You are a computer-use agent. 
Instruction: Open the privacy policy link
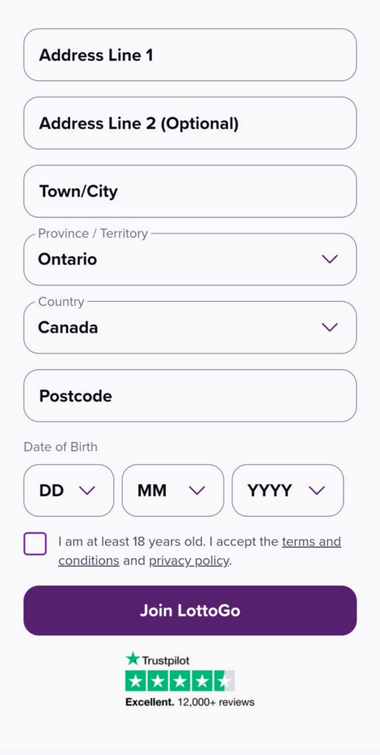tap(189, 561)
